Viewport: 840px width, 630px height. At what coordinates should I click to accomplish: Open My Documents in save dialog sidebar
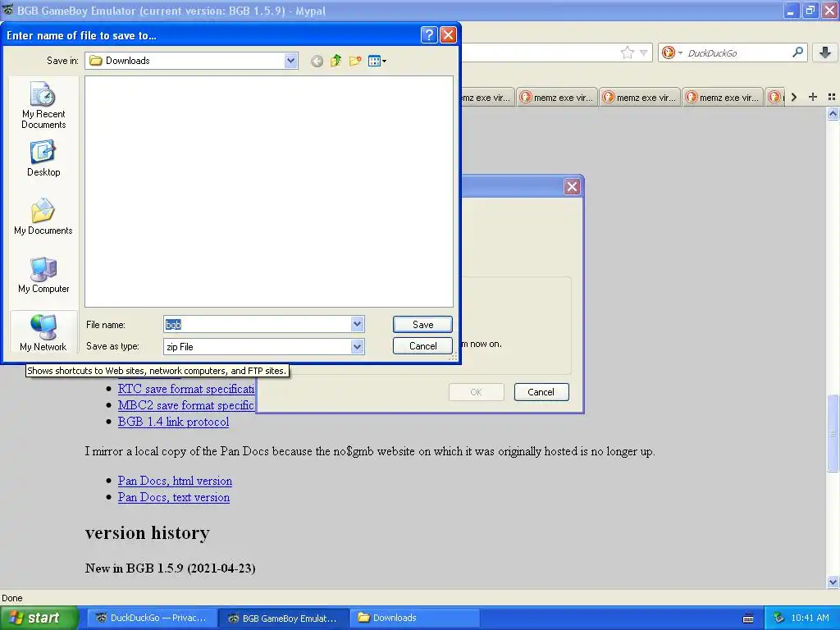point(43,217)
